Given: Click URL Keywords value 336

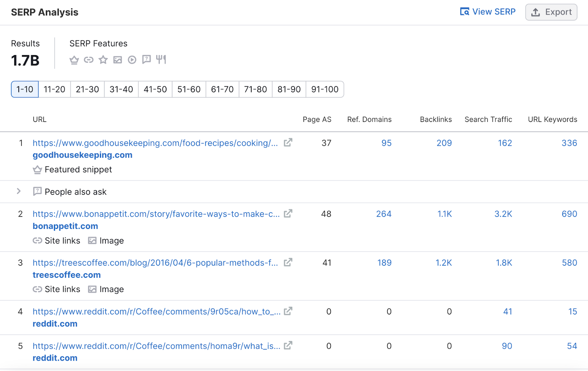Looking at the screenshot, I should (569, 143).
